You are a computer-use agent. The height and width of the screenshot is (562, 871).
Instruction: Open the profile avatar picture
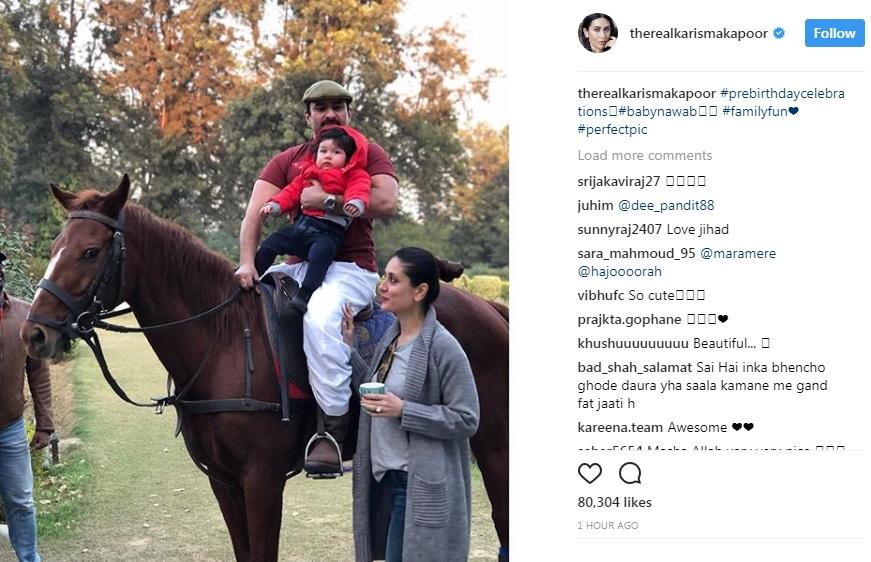click(598, 33)
